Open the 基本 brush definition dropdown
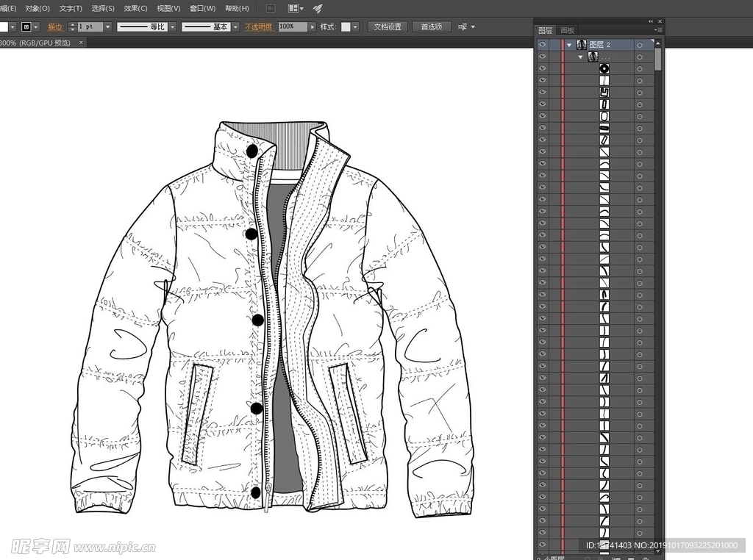This screenshot has height=560, width=753. (x=235, y=26)
